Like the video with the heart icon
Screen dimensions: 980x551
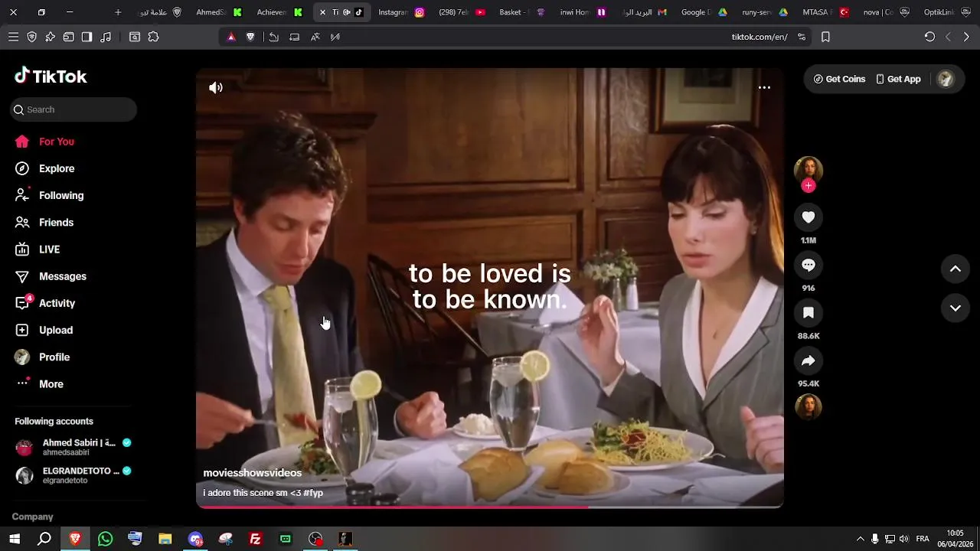808,217
